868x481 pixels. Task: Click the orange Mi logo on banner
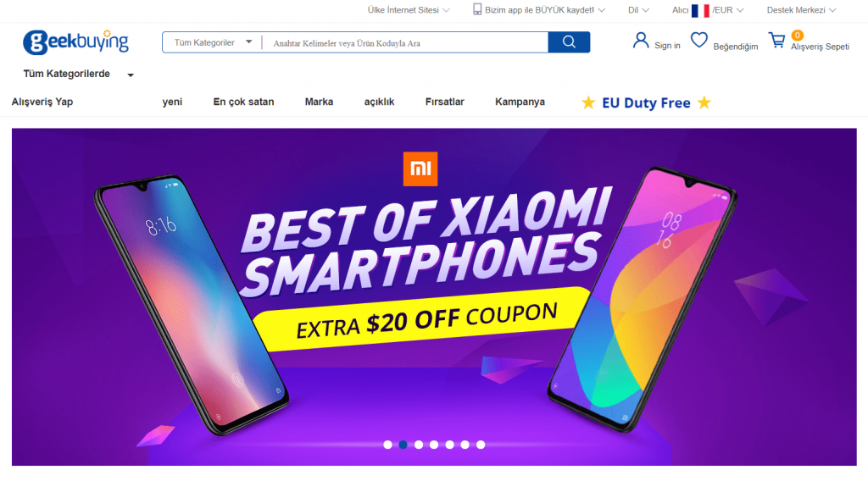420,169
